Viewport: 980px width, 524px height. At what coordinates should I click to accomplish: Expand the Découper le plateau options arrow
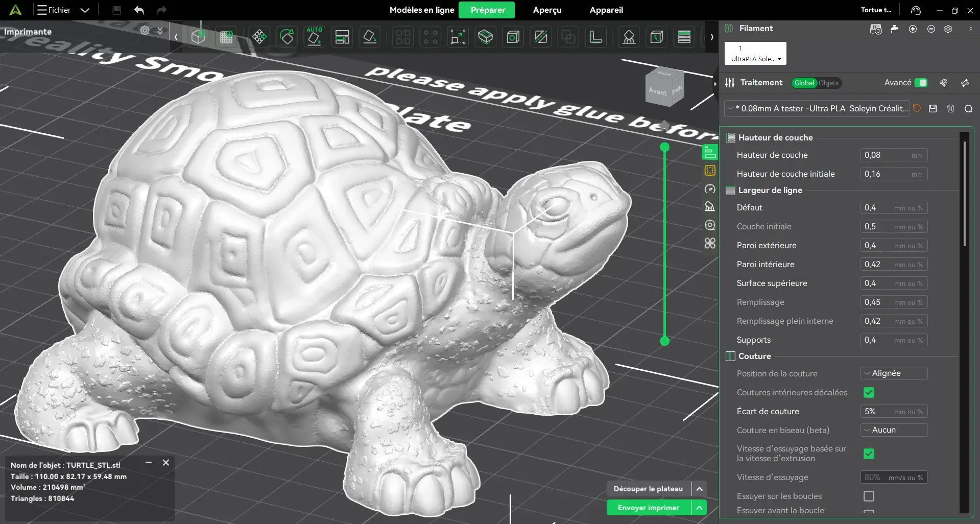coord(700,489)
